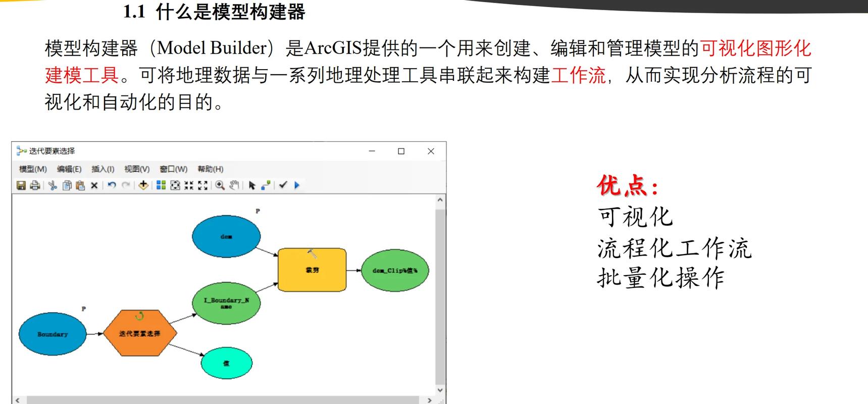Select the cyan 值 output ellipse
The width and height of the screenshot is (868, 404).
pos(226,363)
